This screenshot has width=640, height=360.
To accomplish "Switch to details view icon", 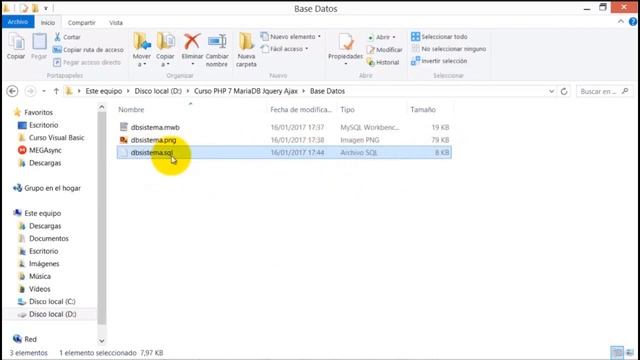I will tap(617, 353).
